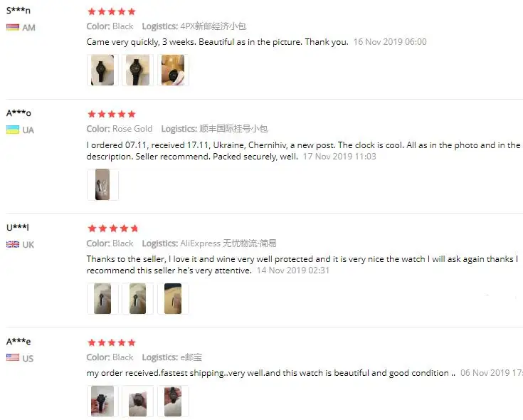Click the star rating of U***l's review
Viewport: 523px width, 420px height.
(112, 229)
